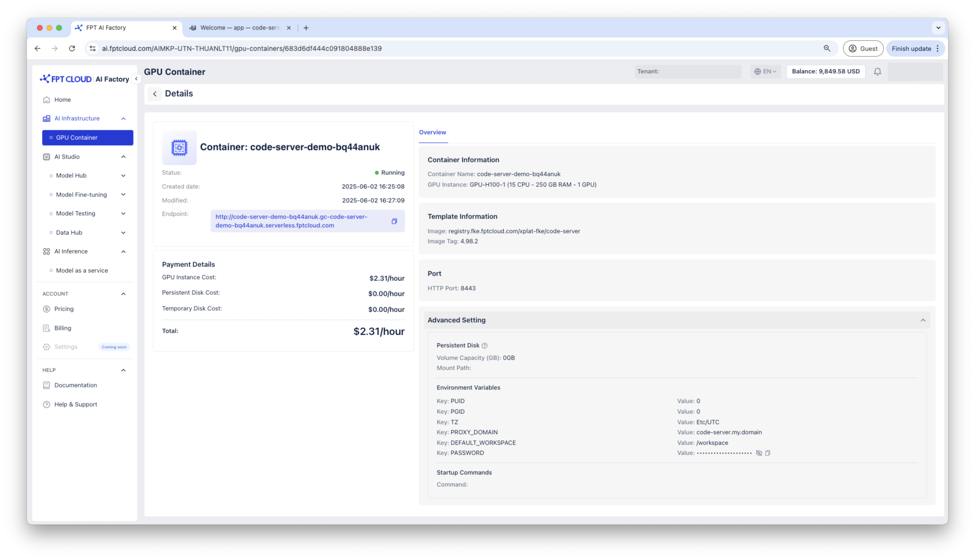Click the Help & Support question icon
Screen dimensions: 975x560
coord(47,404)
